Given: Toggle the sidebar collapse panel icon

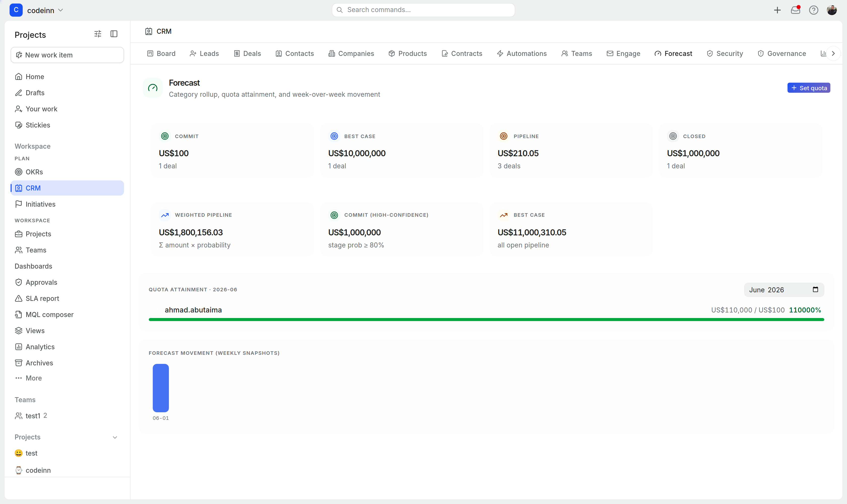Looking at the screenshot, I should 114,34.
